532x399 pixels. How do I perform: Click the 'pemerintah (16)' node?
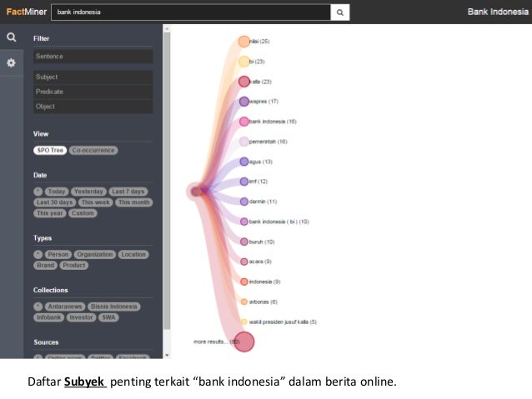pos(244,142)
